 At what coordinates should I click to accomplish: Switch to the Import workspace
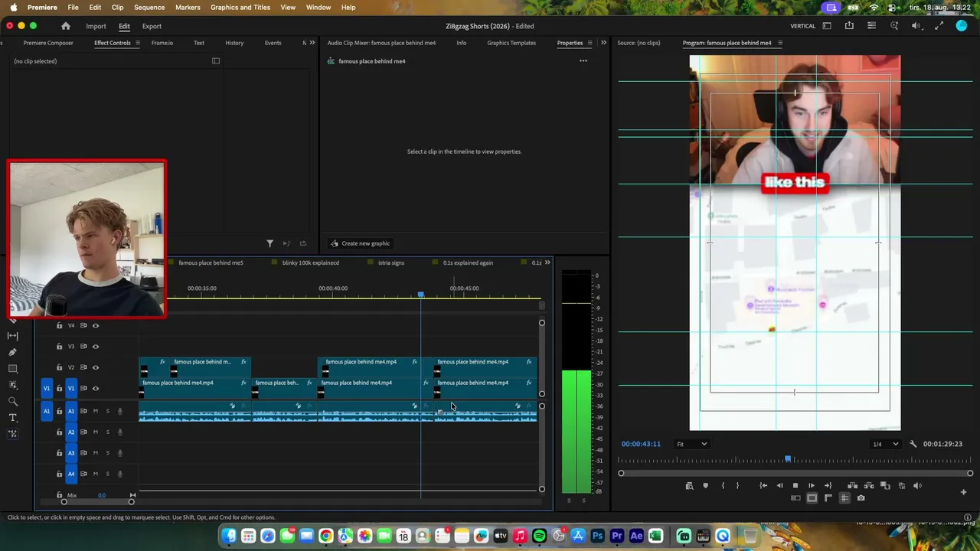[x=96, y=26]
